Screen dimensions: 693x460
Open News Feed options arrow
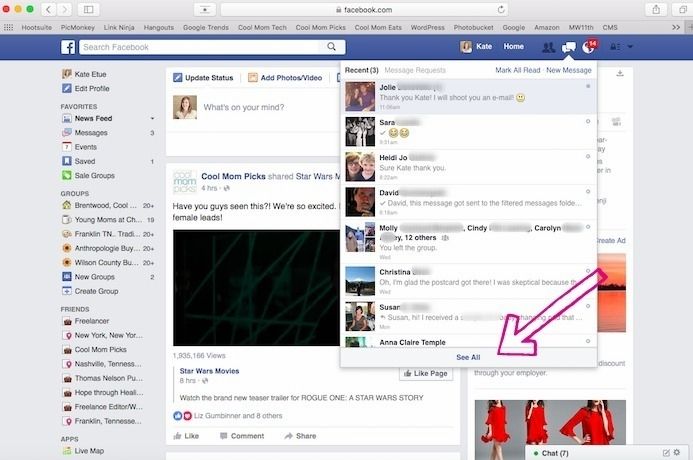tap(152, 118)
